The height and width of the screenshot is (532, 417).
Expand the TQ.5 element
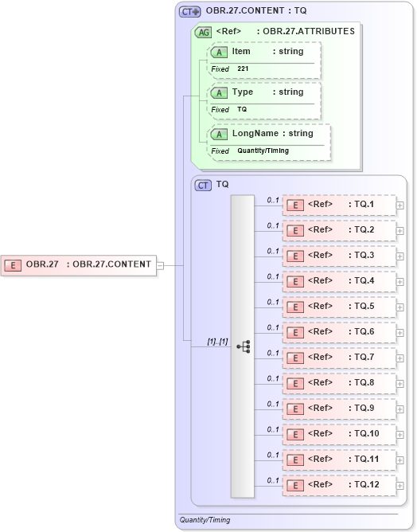point(400,307)
